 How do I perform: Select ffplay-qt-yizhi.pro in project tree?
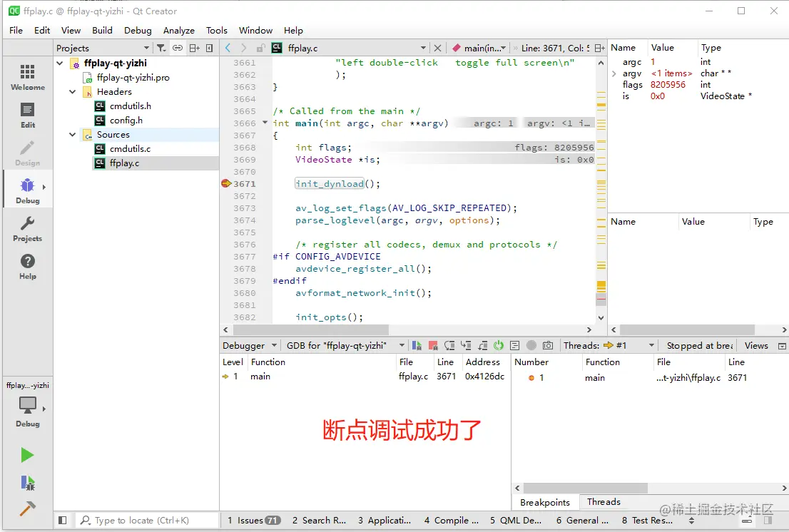coord(133,78)
